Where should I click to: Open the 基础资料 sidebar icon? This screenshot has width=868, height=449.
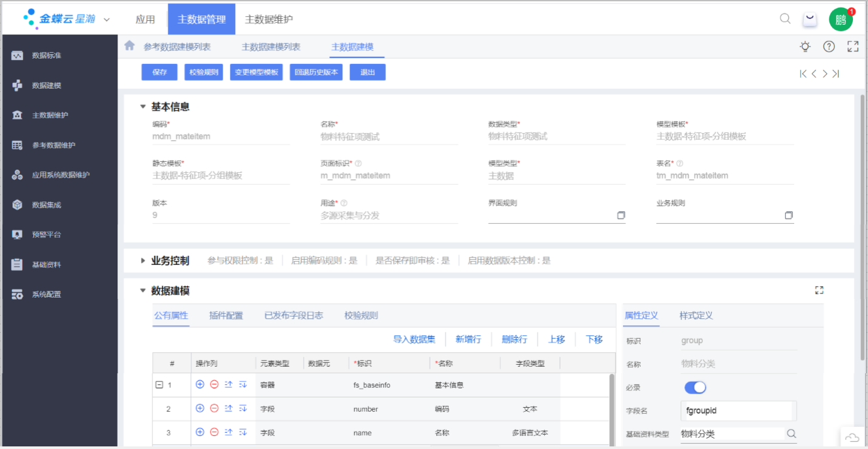[x=18, y=264]
